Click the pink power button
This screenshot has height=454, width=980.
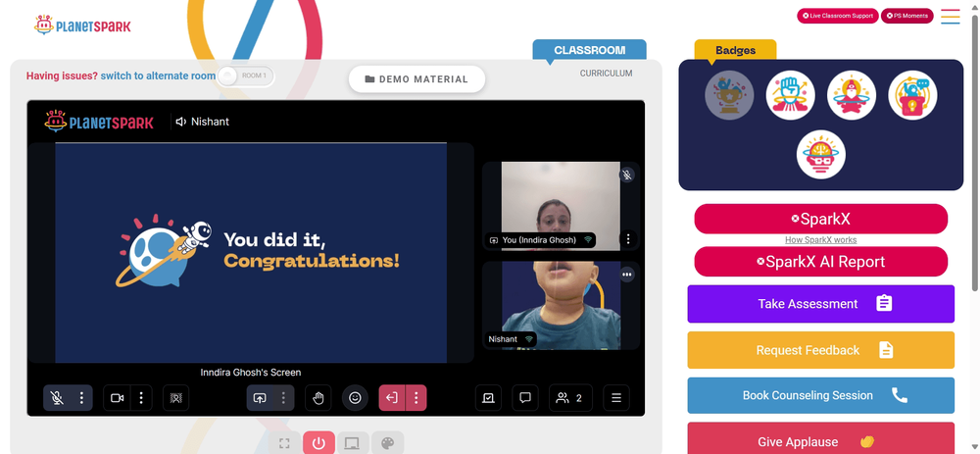318,443
